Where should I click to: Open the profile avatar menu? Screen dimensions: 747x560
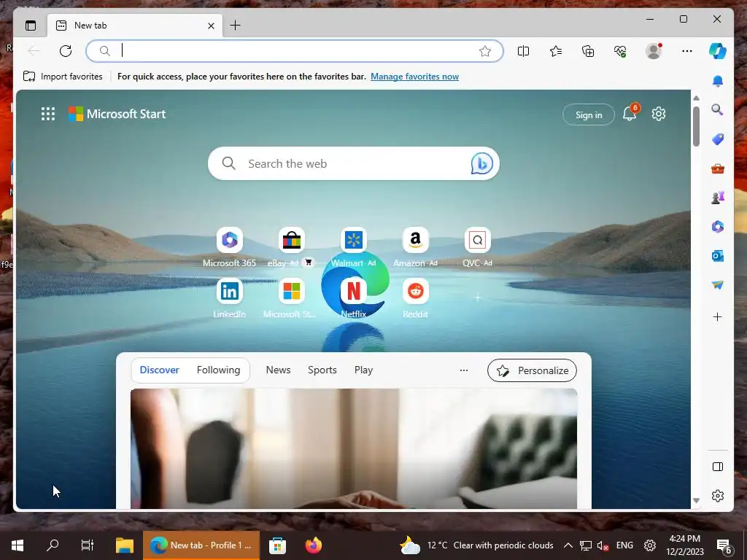[x=654, y=51]
